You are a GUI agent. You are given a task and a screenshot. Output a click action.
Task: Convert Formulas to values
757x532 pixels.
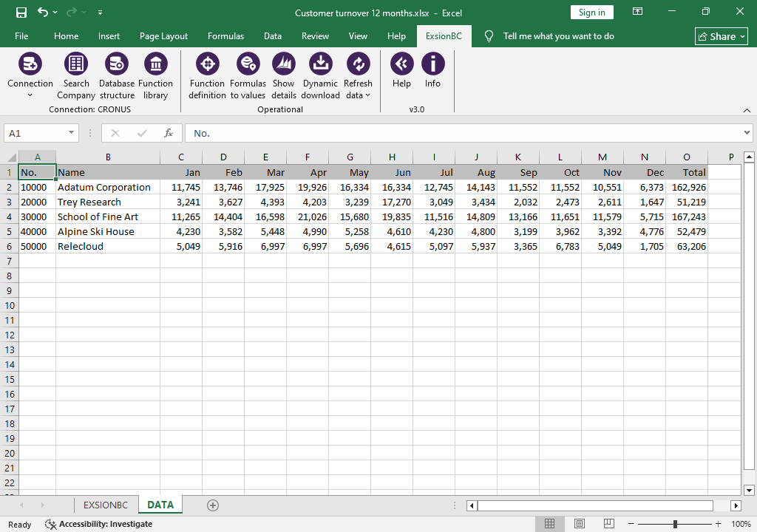pos(248,76)
